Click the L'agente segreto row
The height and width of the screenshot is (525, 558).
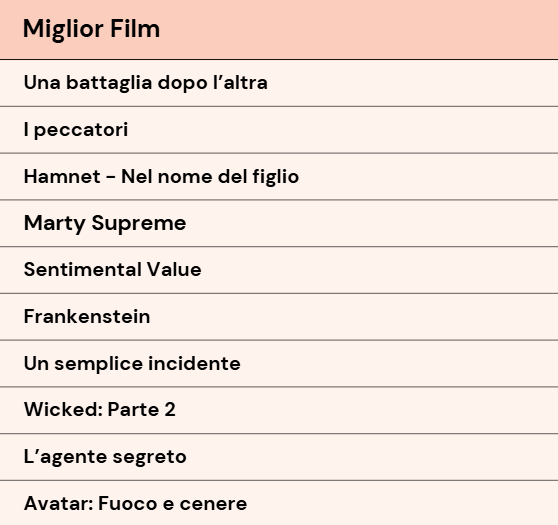(279, 457)
